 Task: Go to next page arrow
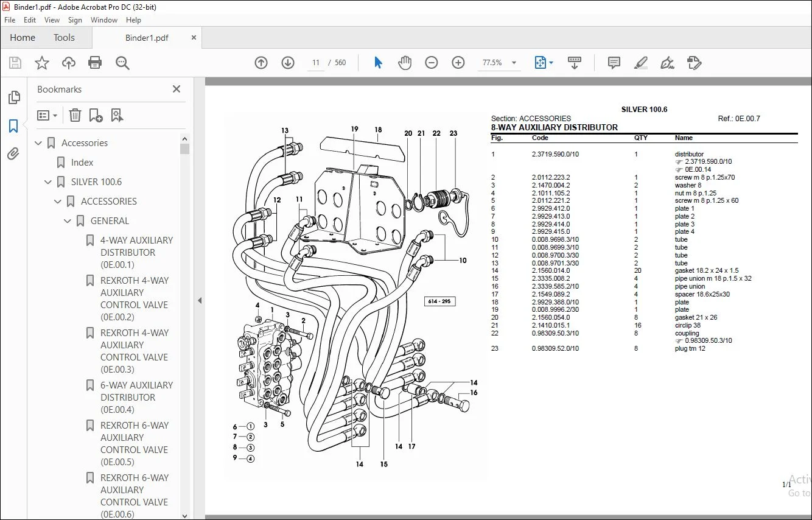[288, 63]
